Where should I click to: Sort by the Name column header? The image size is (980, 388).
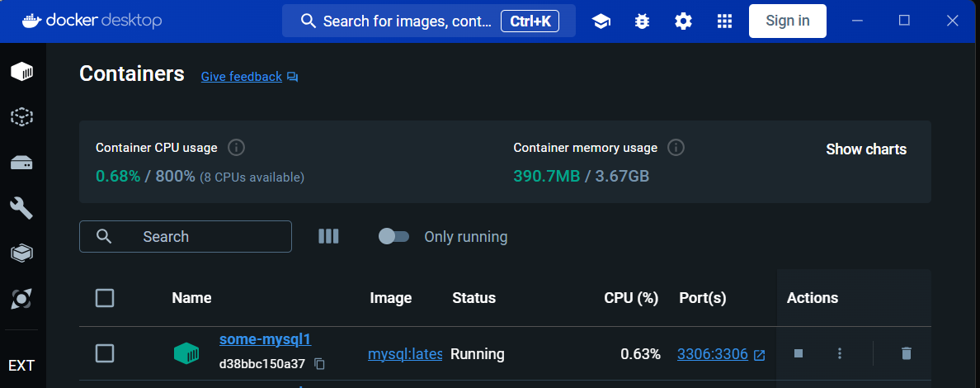click(191, 298)
